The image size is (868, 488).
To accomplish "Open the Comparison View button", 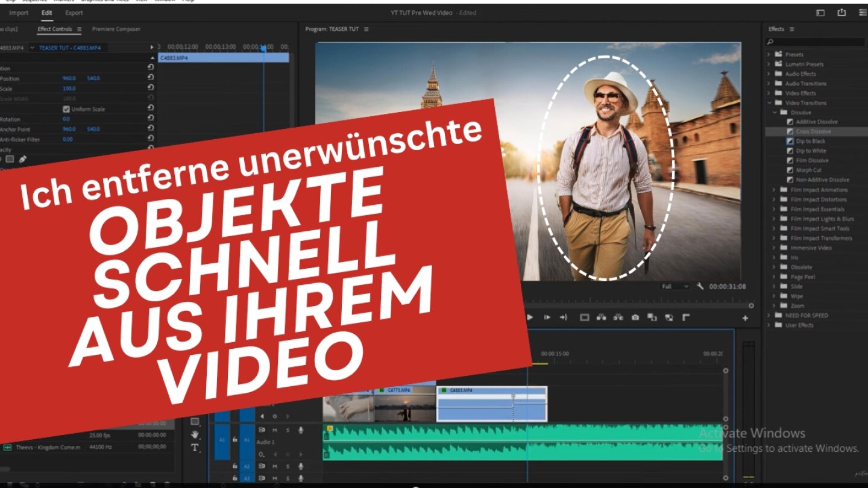I will pyautogui.click(x=652, y=318).
